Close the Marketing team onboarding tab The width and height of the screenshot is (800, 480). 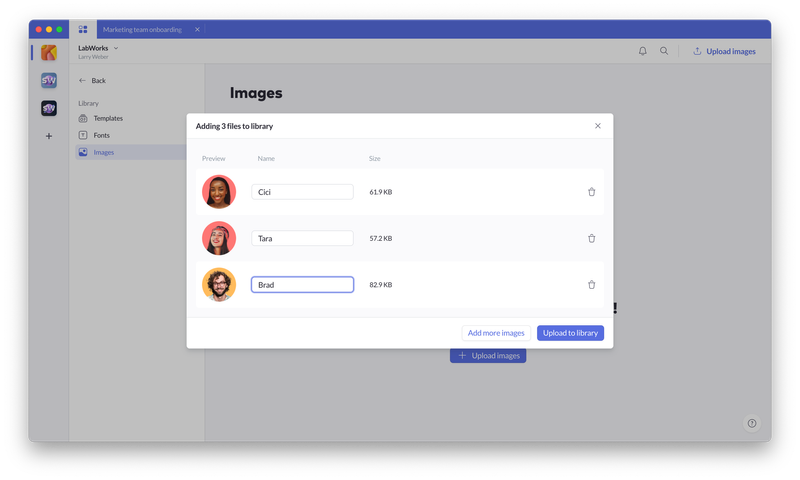(x=197, y=30)
